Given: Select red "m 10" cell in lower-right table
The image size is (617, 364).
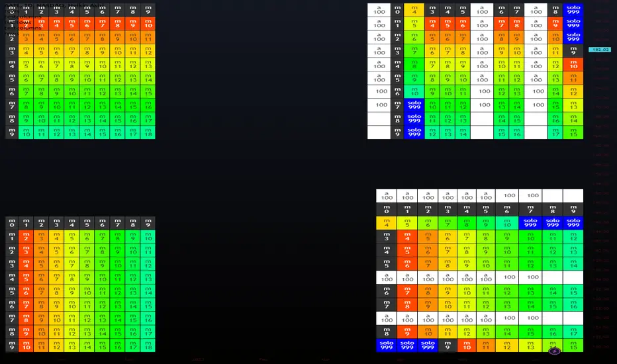Looking at the screenshot, I should 467,345.
